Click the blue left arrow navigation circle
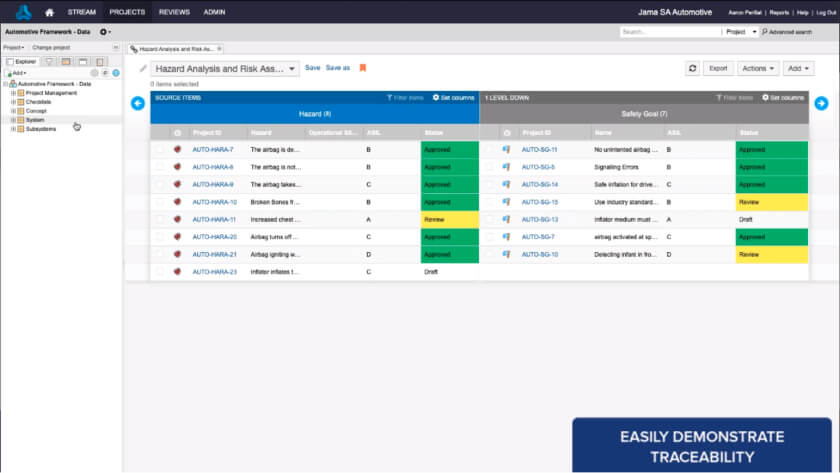This screenshot has width=840, height=473. coord(138,103)
